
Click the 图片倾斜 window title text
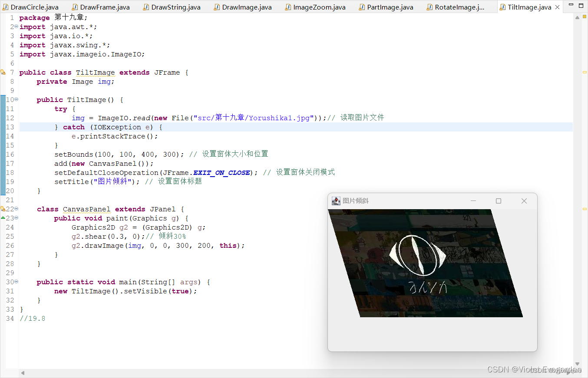point(356,201)
